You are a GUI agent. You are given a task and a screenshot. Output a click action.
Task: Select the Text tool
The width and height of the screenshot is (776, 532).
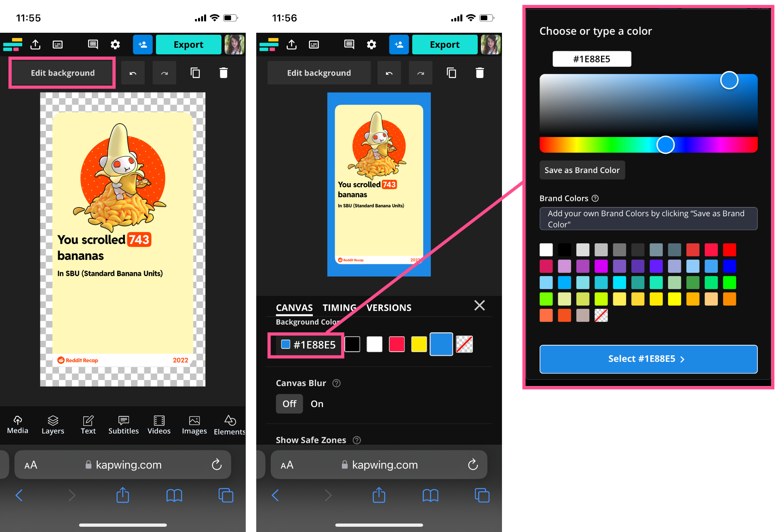(x=88, y=424)
